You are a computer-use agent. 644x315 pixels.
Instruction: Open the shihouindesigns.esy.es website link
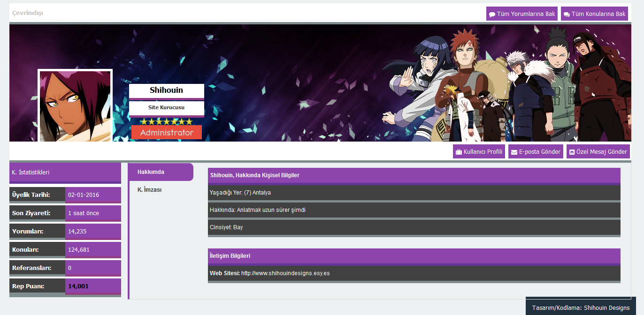[285, 273]
